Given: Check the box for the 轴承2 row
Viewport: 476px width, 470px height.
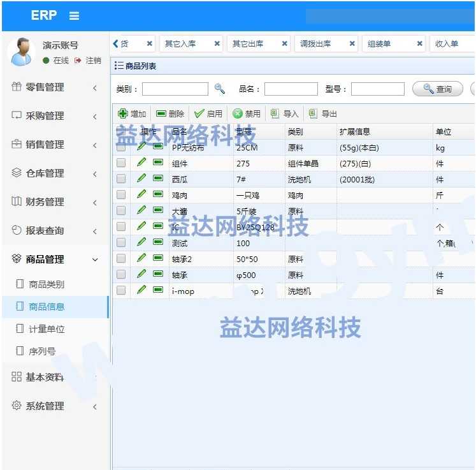Looking at the screenshot, I should point(121,258).
